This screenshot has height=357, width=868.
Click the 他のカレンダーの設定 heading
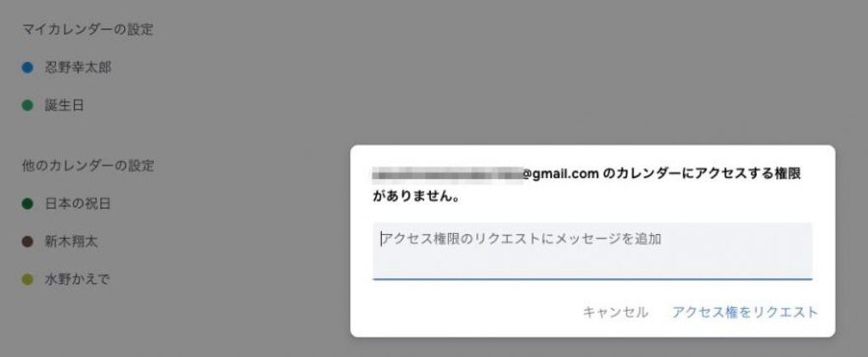(88, 165)
